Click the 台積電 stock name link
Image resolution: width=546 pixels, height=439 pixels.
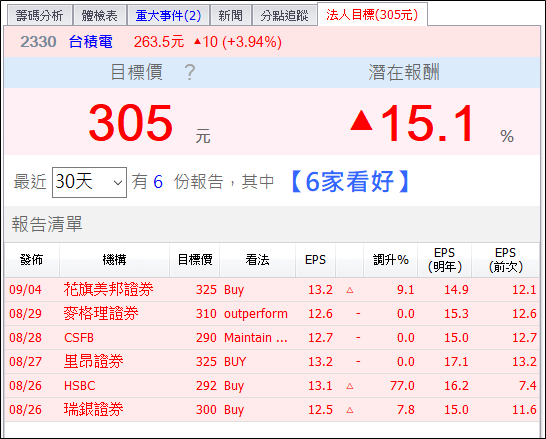tap(91, 42)
